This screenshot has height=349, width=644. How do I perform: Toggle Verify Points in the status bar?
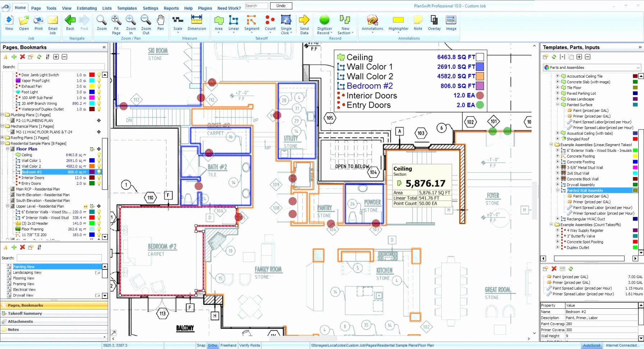pos(249,345)
